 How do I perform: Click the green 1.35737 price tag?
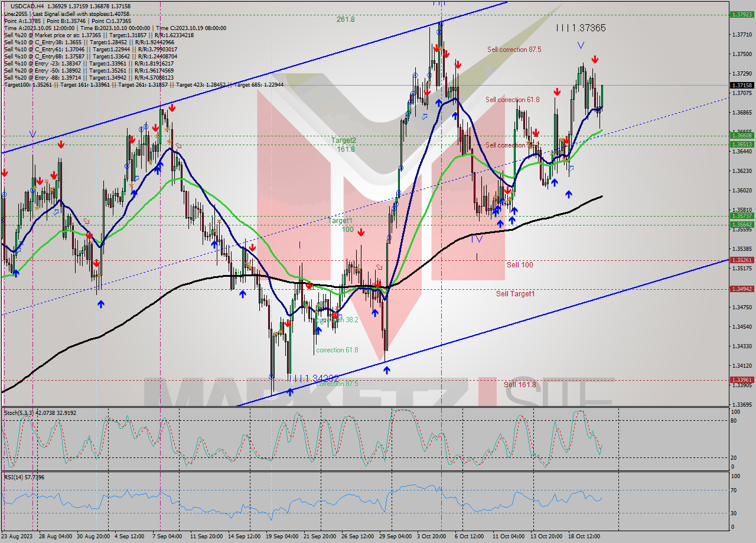(x=742, y=216)
